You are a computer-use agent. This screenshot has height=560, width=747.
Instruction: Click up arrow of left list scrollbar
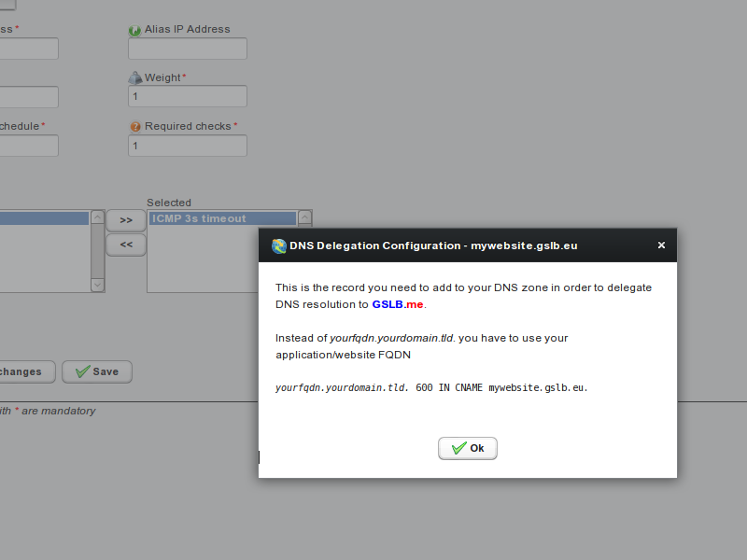[x=97, y=217]
